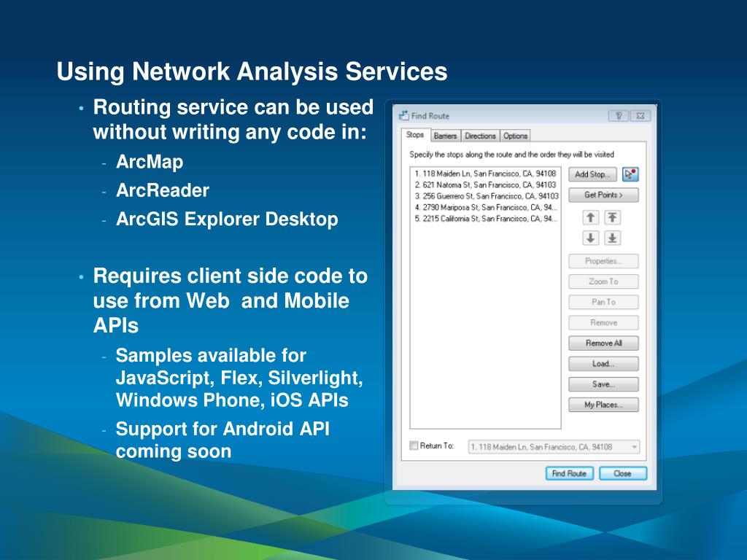Viewport: 747px width, 560px height.
Task: Click the ArcMap bullet text
Action: pyautogui.click(x=150, y=162)
